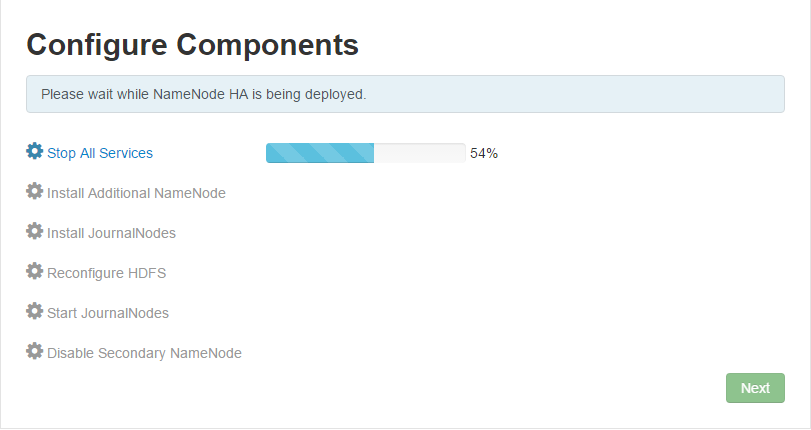
Task: Click the gear icon for Install Additional NameNode
Action: pyautogui.click(x=35, y=192)
